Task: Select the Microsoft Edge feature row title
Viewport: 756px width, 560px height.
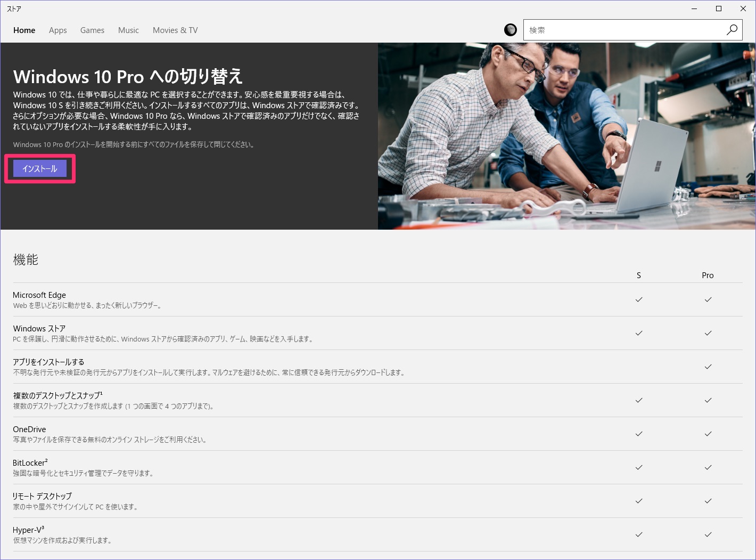Action: 39,295
